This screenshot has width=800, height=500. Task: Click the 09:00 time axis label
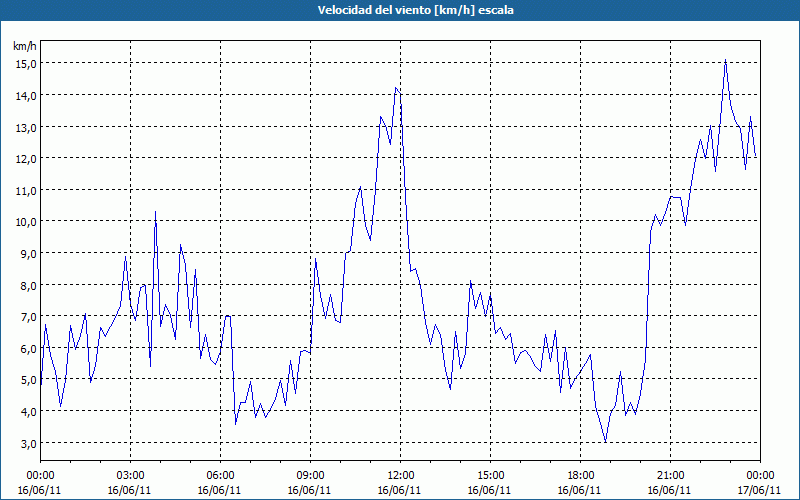[310, 475]
